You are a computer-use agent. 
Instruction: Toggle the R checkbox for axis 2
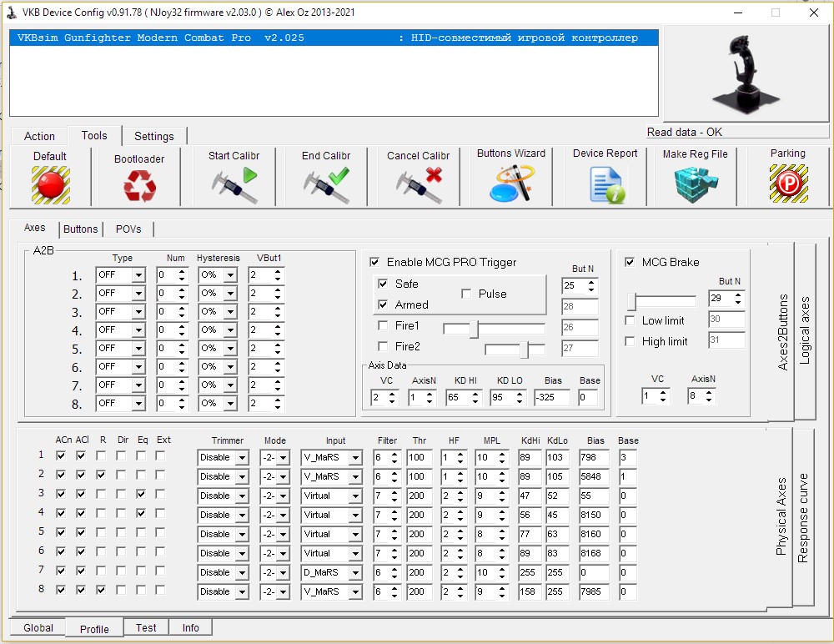[x=101, y=475]
